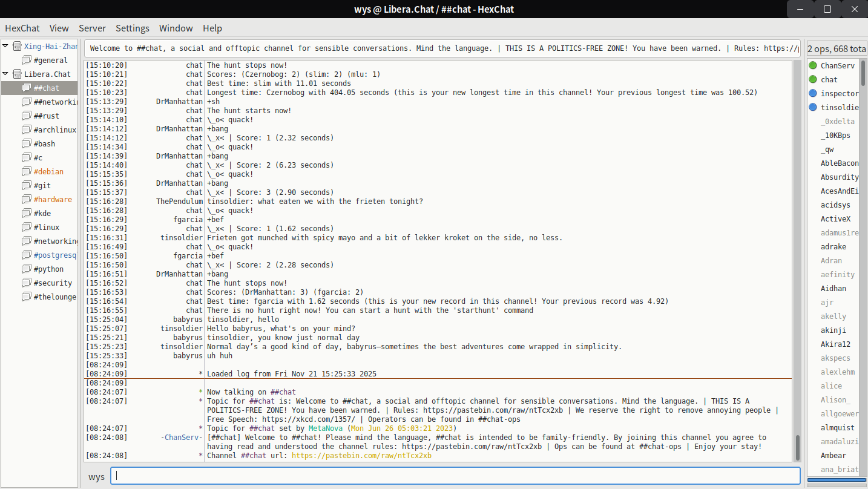The width and height of the screenshot is (868, 489).
Task: Click the green status icon beside ChanServ
Action: (813, 65)
